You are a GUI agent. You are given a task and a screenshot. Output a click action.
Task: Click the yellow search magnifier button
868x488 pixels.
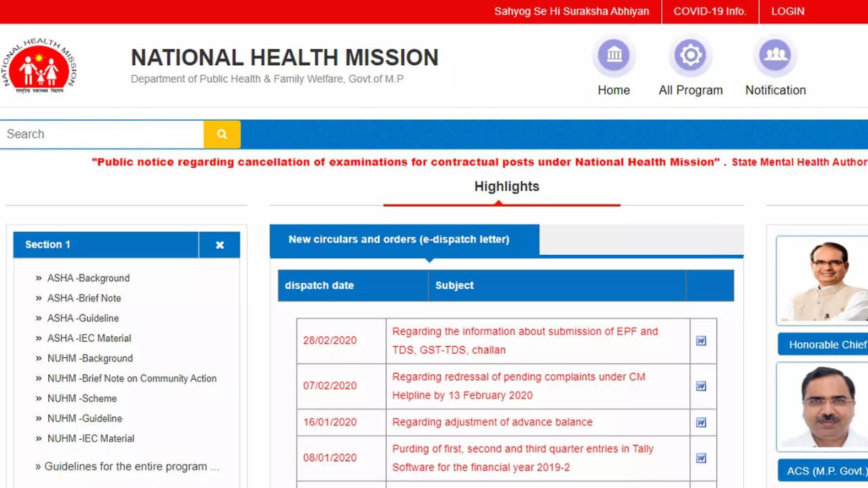point(222,134)
